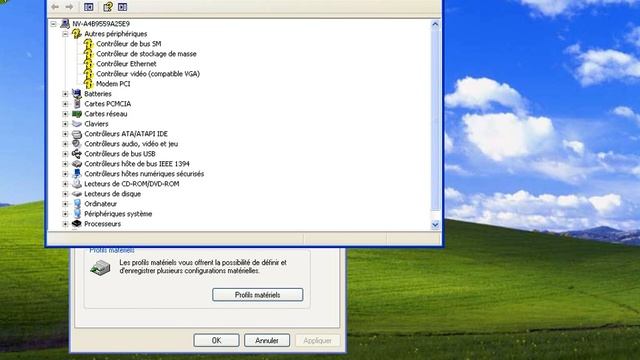Select 'Contrôleur de stockage de masse' entry
Viewport: 640px width, 360px height.
[x=146, y=54]
